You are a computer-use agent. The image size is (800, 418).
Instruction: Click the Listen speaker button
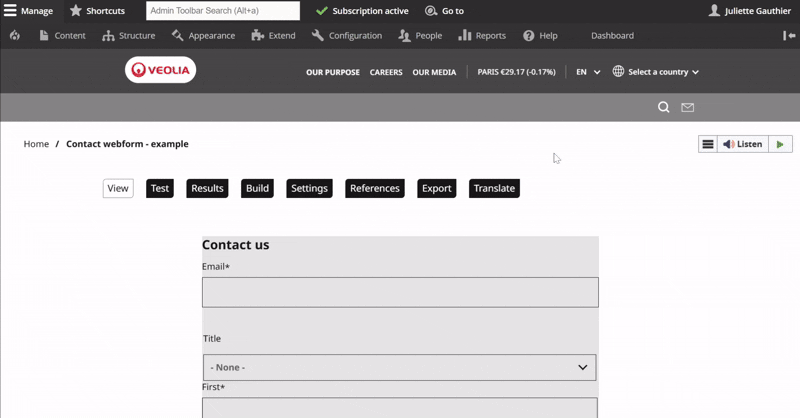pos(743,144)
